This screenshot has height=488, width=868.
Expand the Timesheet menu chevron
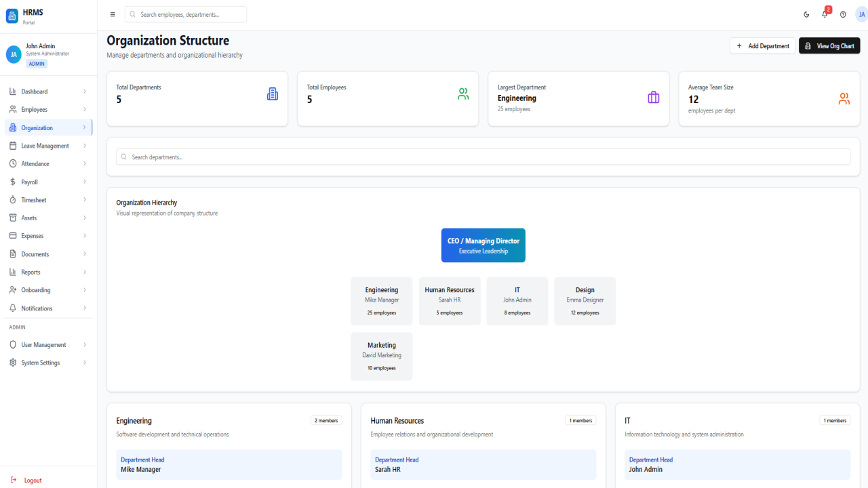coord(85,200)
